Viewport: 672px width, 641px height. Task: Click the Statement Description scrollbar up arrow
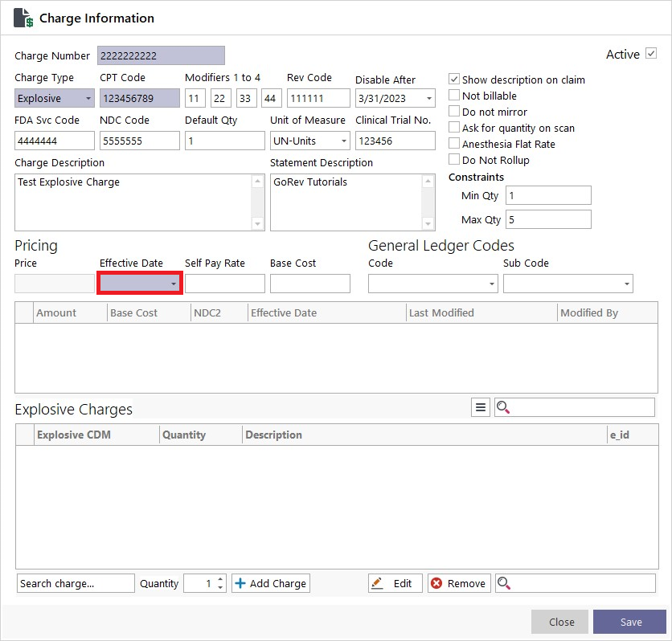(428, 181)
